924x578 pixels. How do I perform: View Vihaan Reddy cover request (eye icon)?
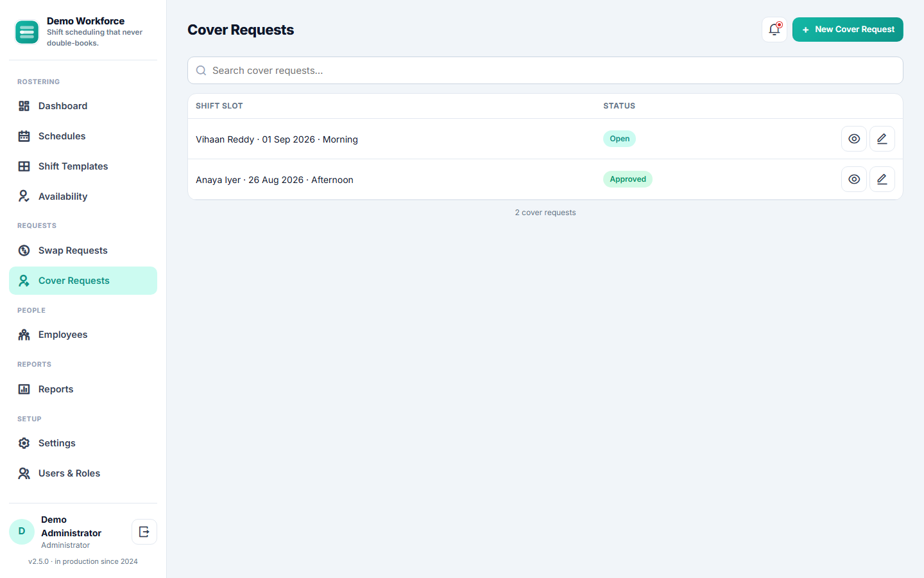[x=854, y=139]
